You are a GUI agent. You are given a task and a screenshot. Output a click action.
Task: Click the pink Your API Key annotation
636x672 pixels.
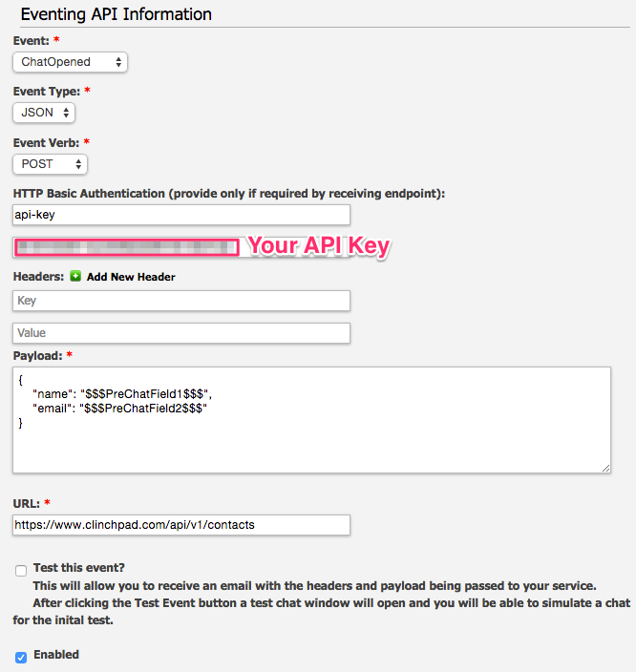coord(319,246)
